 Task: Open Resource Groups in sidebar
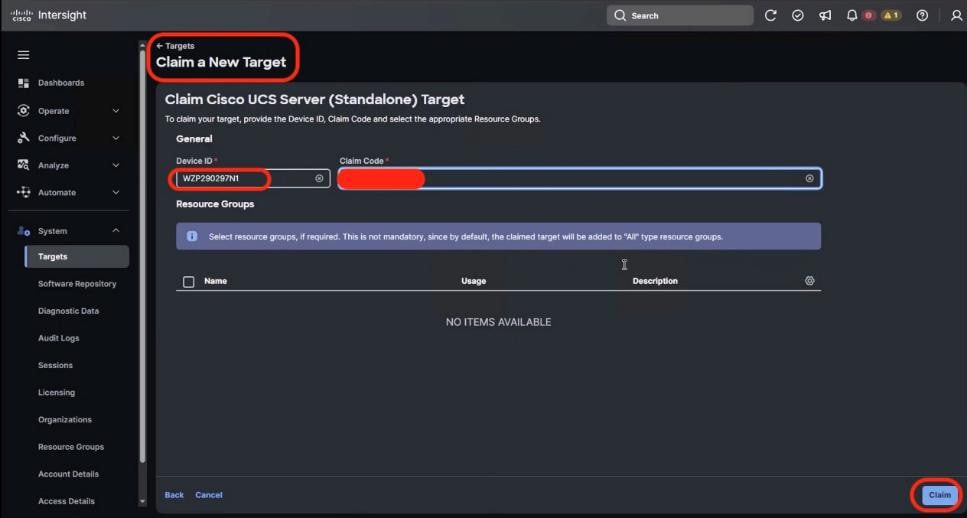[x=71, y=446]
